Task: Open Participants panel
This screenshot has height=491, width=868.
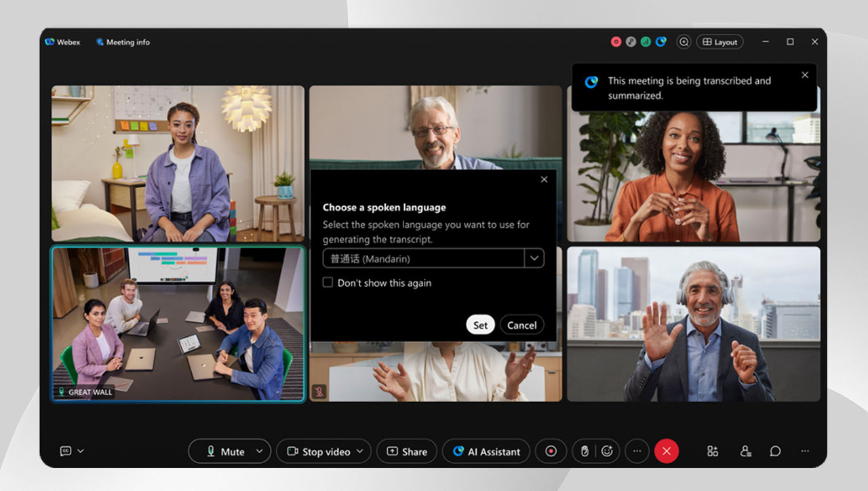Action: (x=746, y=451)
